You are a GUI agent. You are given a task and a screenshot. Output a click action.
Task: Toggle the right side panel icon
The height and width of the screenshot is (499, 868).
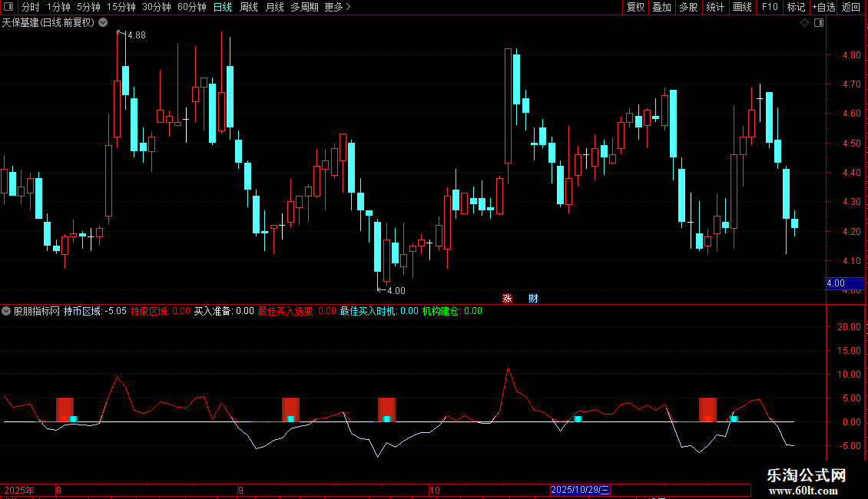819,23
